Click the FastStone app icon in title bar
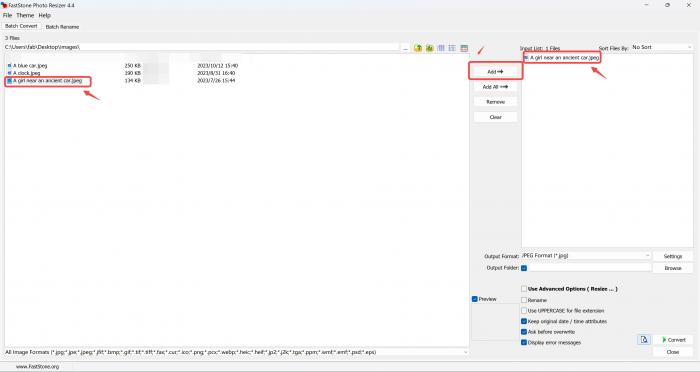The width and height of the screenshot is (700, 372). [4, 5]
